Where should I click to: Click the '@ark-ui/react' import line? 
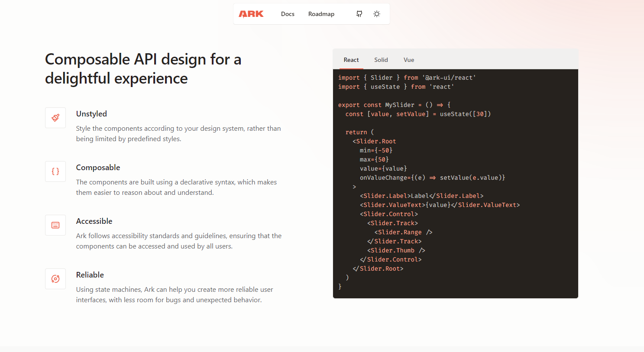pyautogui.click(x=407, y=78)
